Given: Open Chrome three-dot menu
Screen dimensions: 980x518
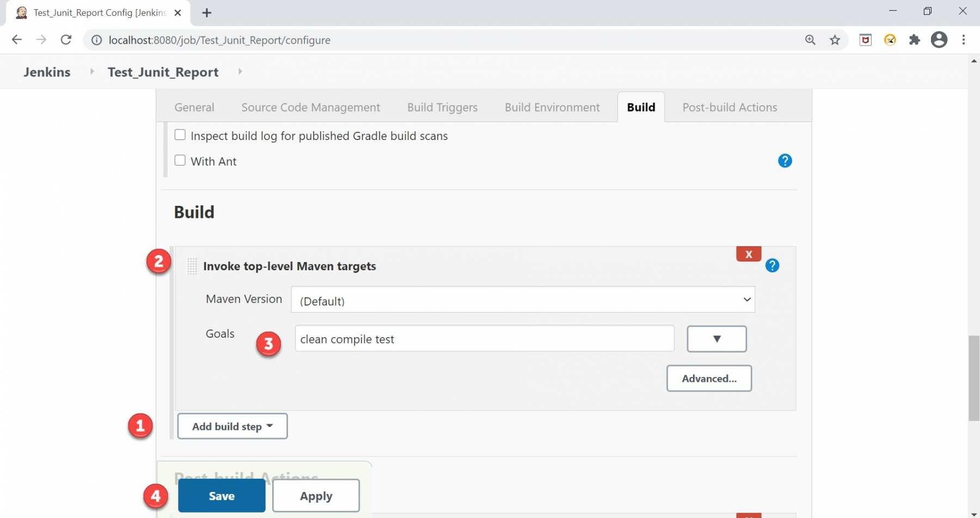Looking at the screenshot, I should [x=964, y=40].
